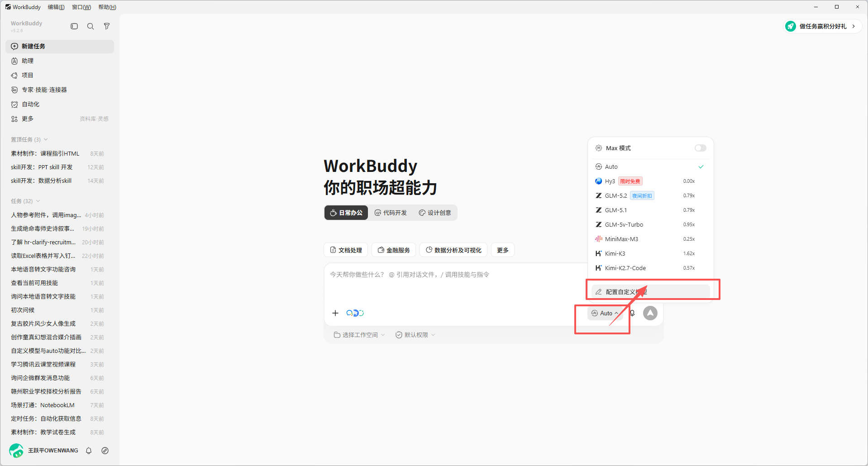Switch to the 日常办公 tab

click(x=346, y=213)
